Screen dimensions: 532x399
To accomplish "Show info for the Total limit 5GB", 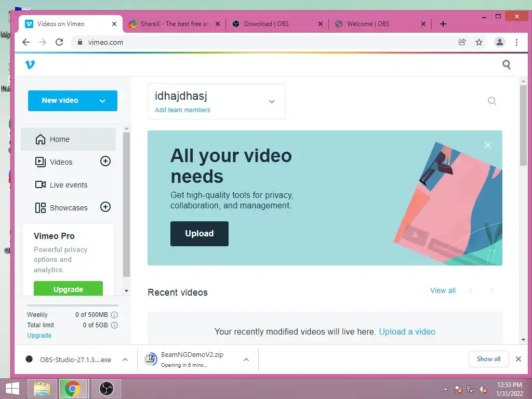I will (x=114, y=325).
